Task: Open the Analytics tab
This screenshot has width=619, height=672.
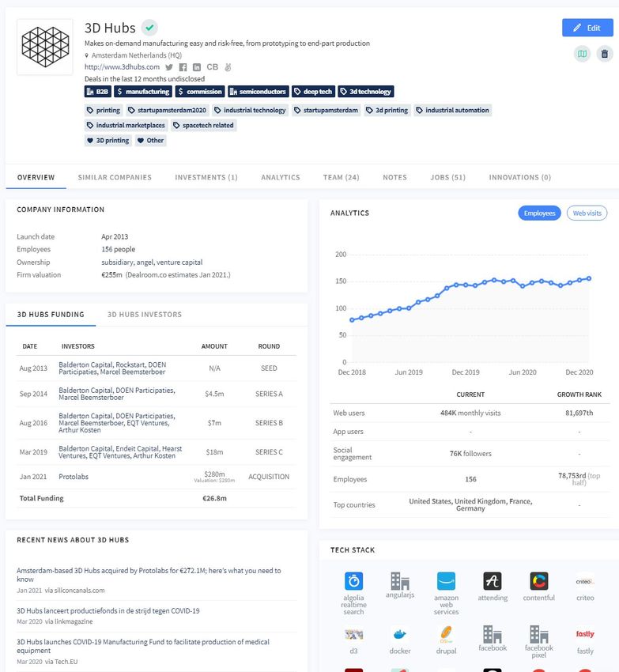Action: 281,177
